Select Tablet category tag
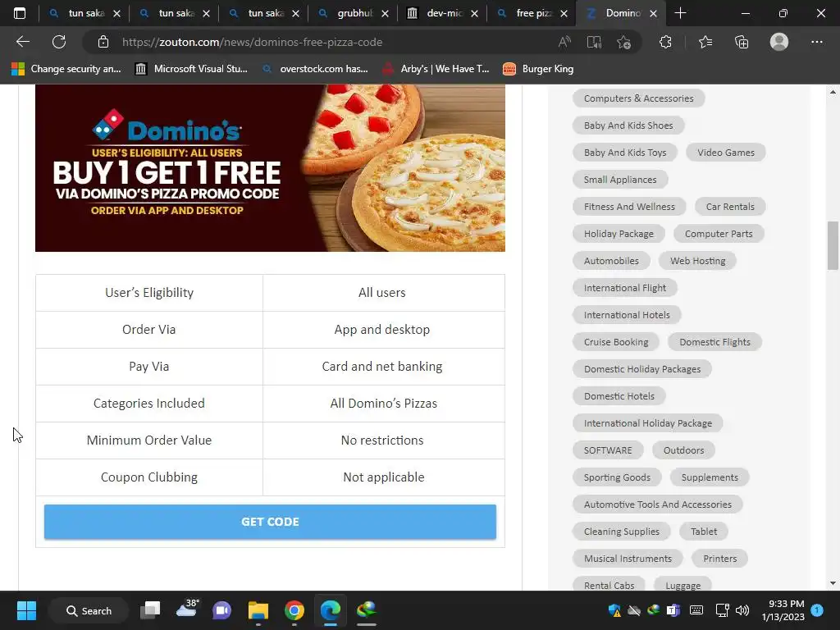The image size is (840, 630). pos(703,532)
